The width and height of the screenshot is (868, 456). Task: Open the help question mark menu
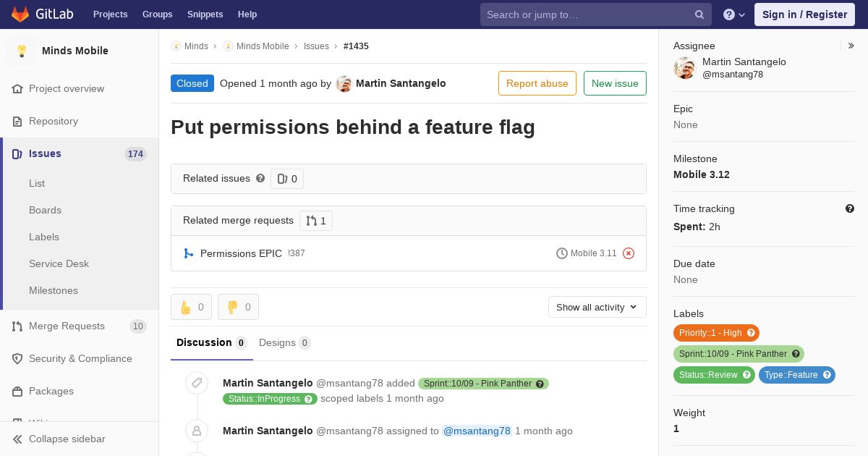tap(734, 14)
